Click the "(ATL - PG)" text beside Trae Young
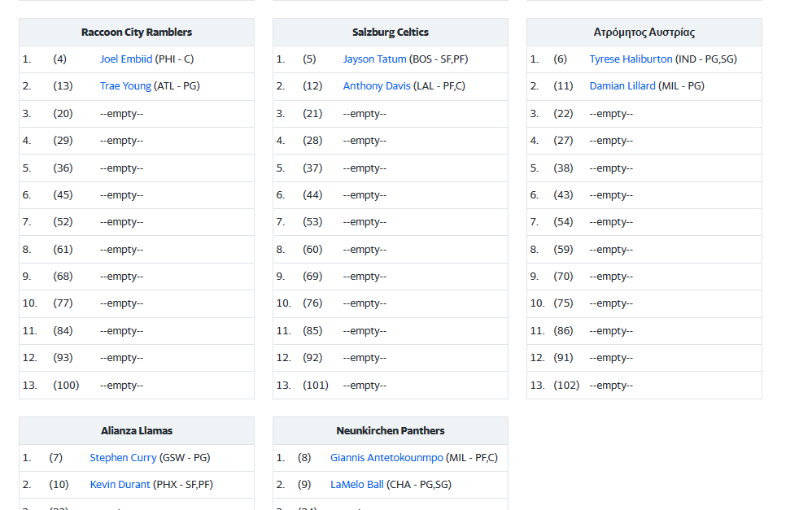This screenshot has height=510, width=812. (x=177, y=86)
